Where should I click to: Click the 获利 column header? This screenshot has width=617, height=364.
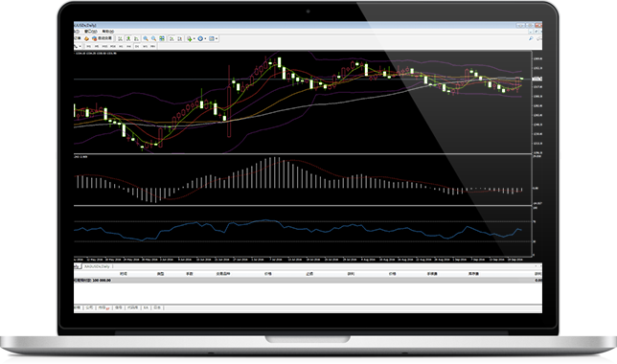point(351,274)
